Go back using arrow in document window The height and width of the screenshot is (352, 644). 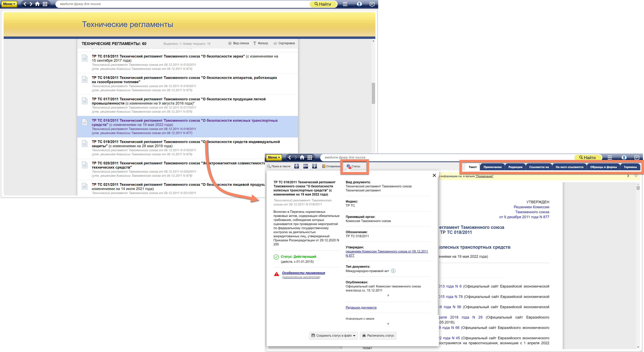coord(290,158)
